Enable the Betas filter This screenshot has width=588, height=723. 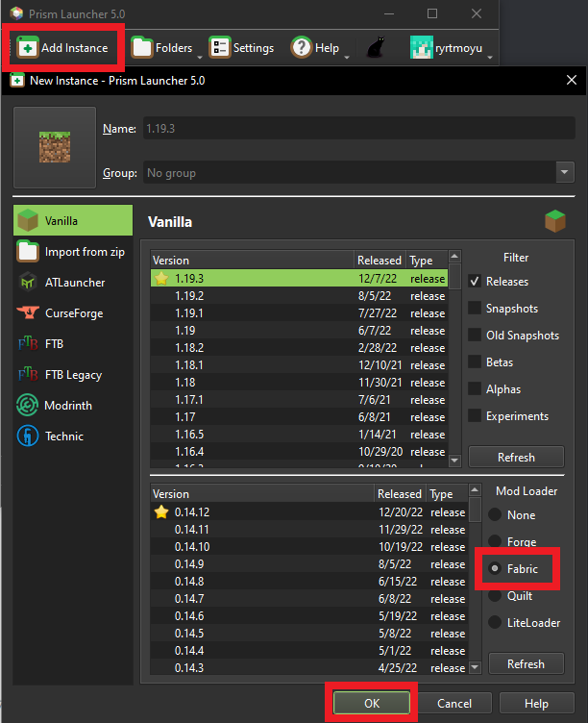tap(475, 361)
